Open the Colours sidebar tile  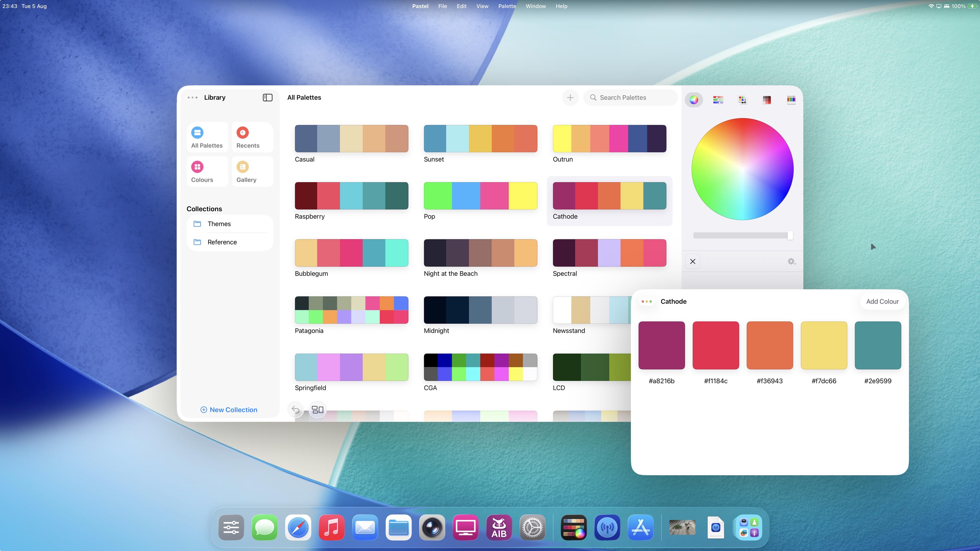click(x=207, y=171)
